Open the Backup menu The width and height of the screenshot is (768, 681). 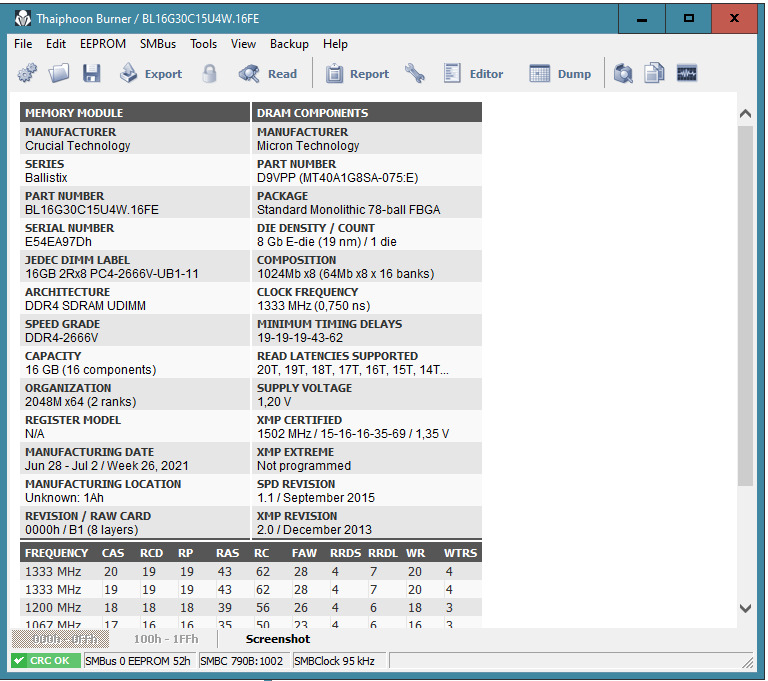point(289,44)
